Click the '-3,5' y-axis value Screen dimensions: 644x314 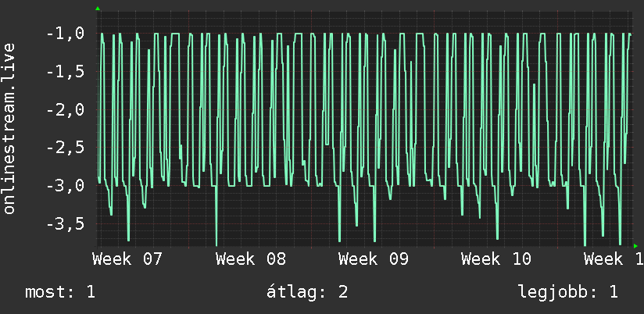coord(66,224)
